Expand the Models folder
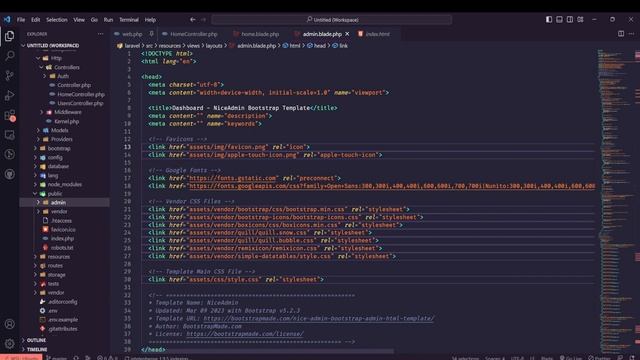 [38, 130]
